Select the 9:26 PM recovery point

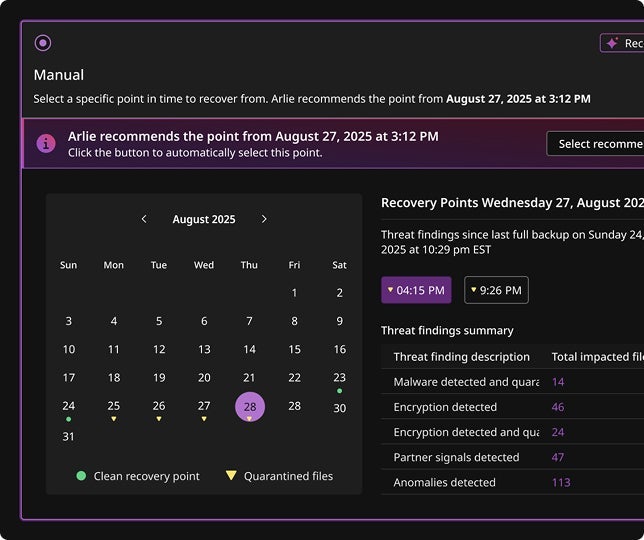[496, 290]
